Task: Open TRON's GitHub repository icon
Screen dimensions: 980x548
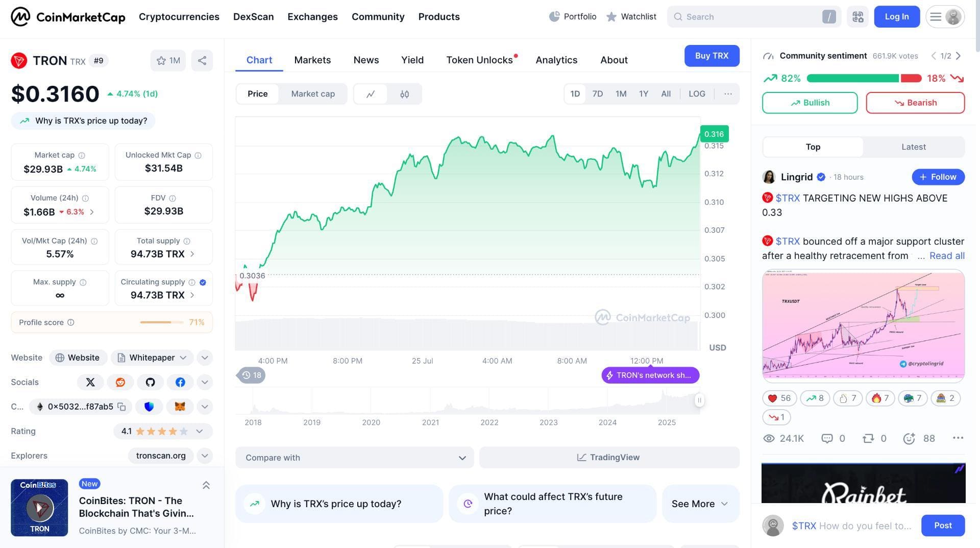Action: point(150,382)
